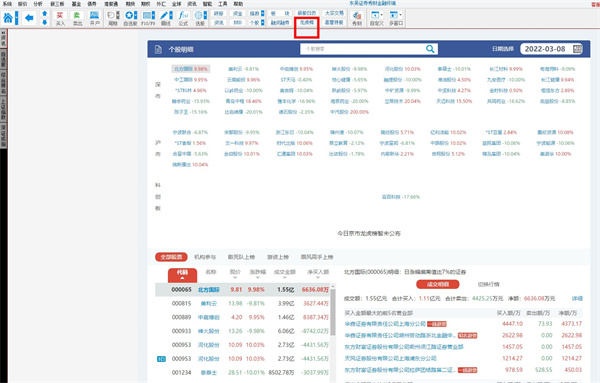Click the 研报 toolbar button
The height and width of the screenshot is (383, 600).
[218, 13]
